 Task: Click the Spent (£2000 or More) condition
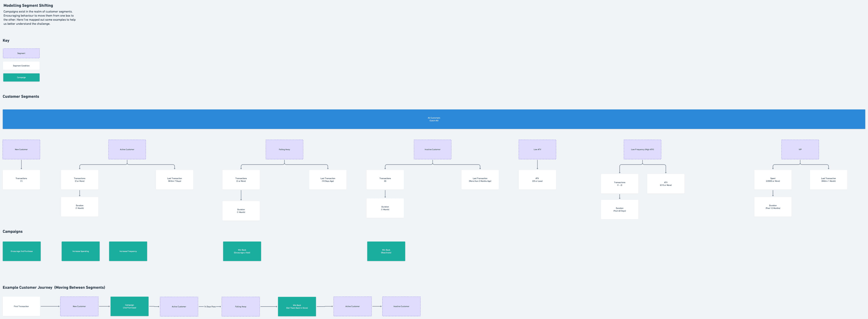773,180
